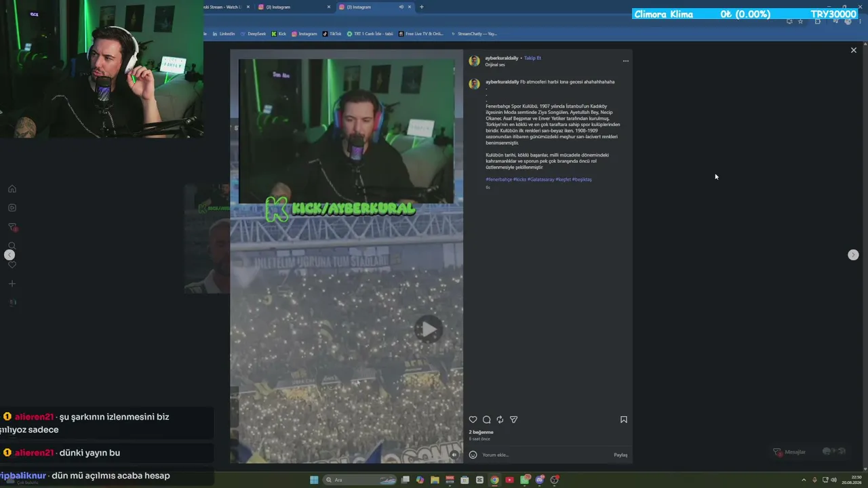Screen dimensions: 868x488
Task: Mute or unmute the reel audio
Action: tap(454, 455)
